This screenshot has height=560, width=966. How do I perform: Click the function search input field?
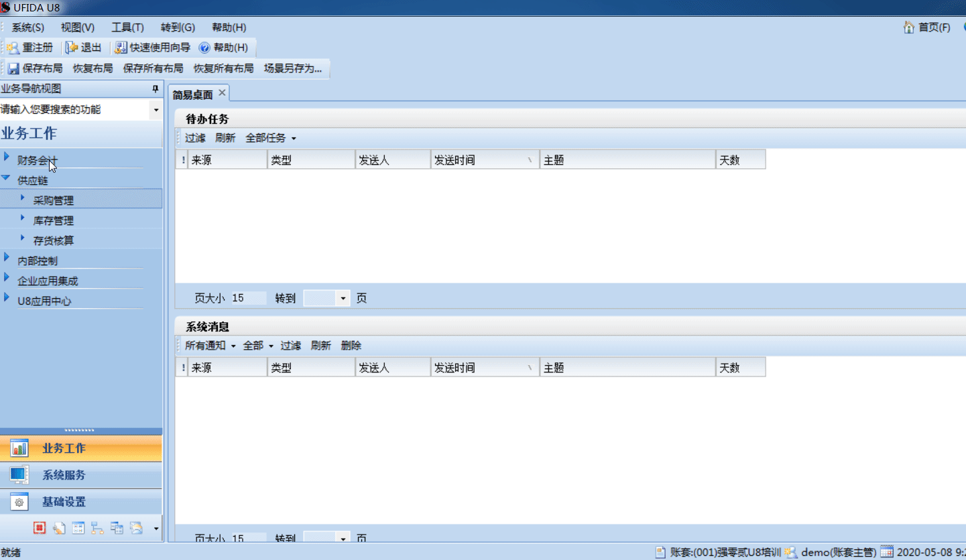[75, 110]
